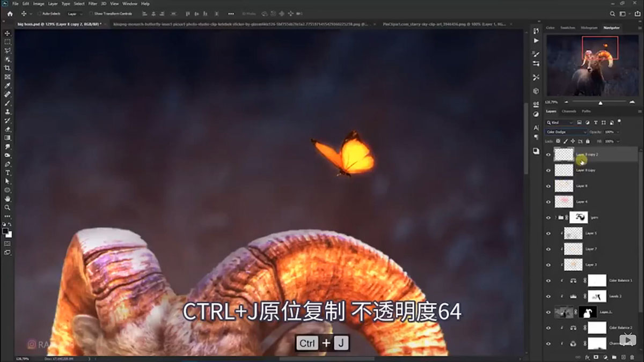Select the Lasso tool

(x=7, y=49)
